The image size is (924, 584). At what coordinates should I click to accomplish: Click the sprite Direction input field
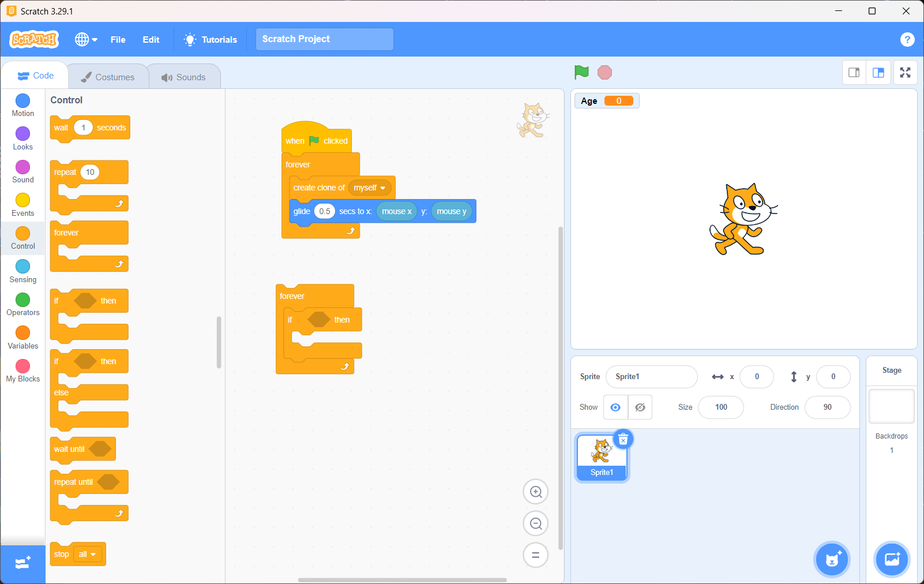827,407
